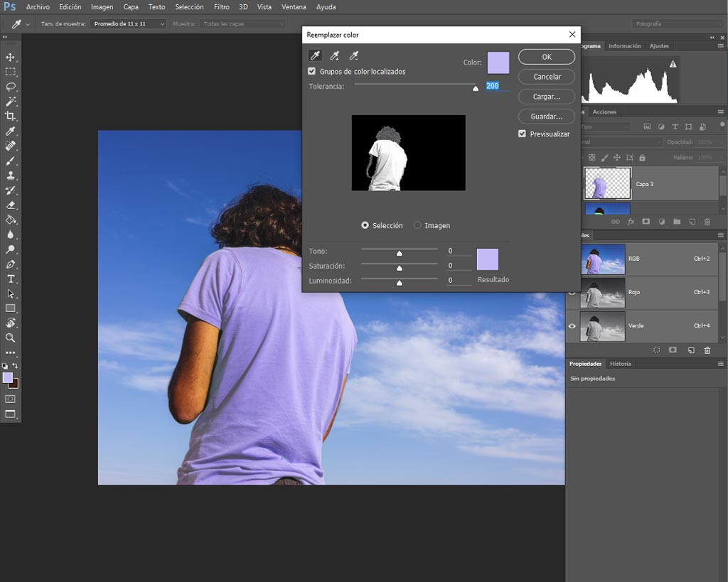Image resolution: width=728 pixels, height=582 pixels.
Task: Open the Tam. de muestra dropdown
Action: pos(128,23)
